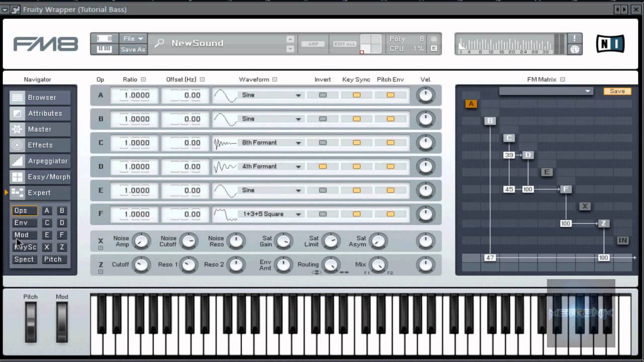
Task: Open operator X page in Navigator
Action: tap(47, 247)
